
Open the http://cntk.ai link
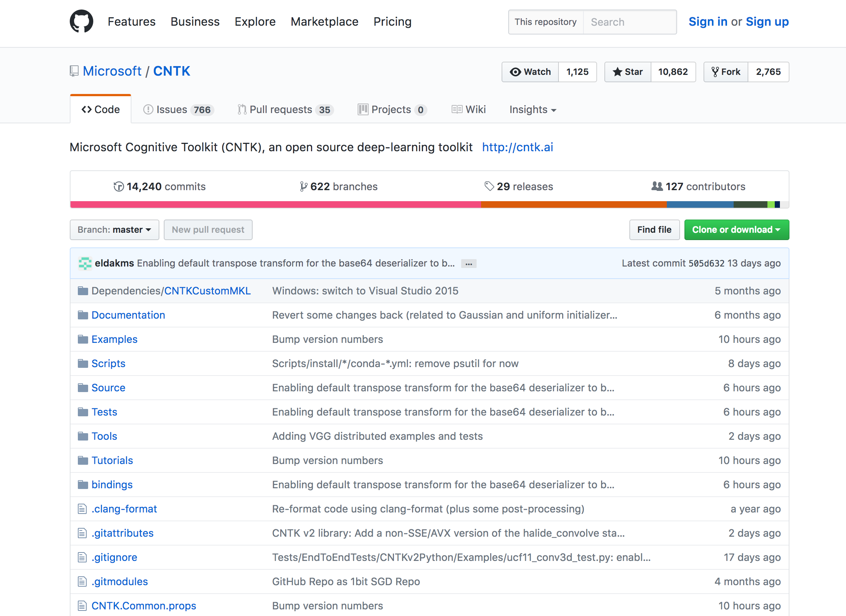[517, 147]
